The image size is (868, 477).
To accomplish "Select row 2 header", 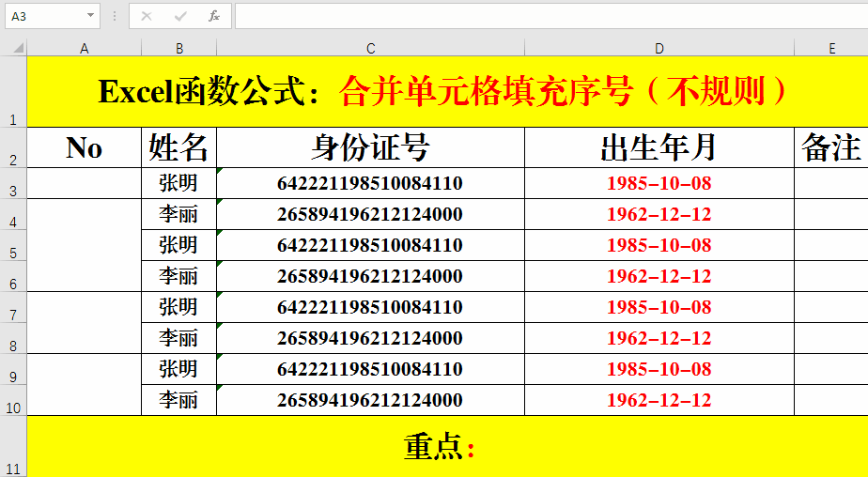I will coord(13,147).
